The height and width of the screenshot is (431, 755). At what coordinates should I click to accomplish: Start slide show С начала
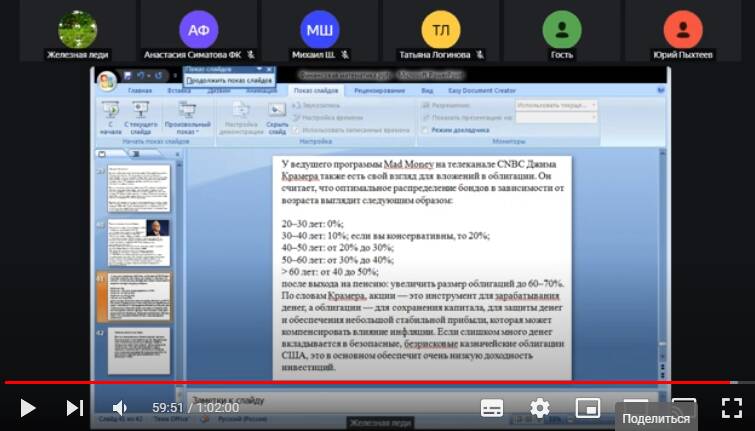pyautogui.click(x=110, y=118)
